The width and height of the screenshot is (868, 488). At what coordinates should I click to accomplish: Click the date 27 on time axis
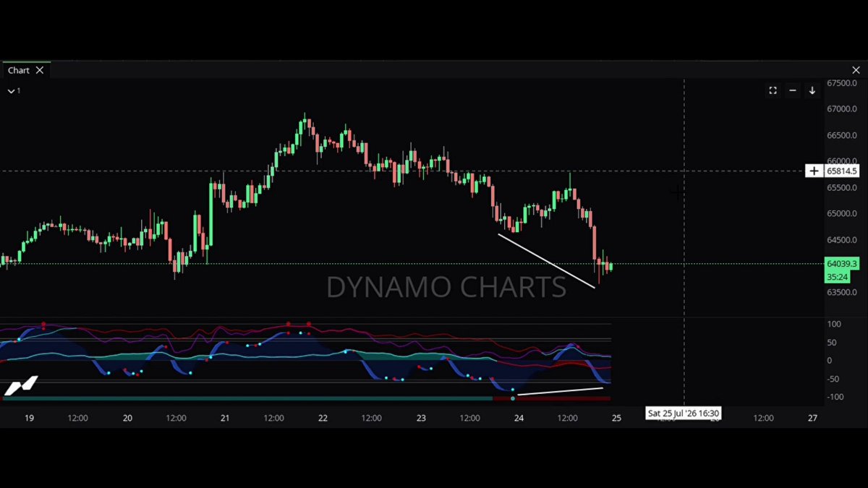[x=812, y=418]
